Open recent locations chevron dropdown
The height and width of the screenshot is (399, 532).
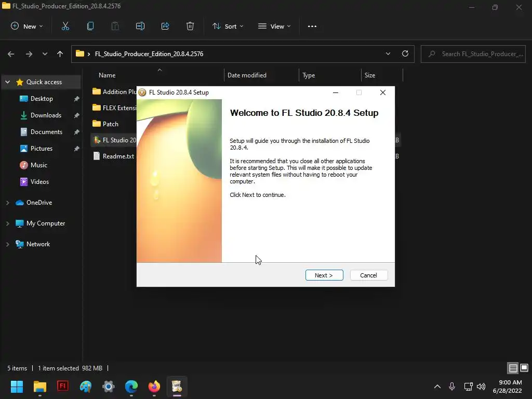coord(45,54)
